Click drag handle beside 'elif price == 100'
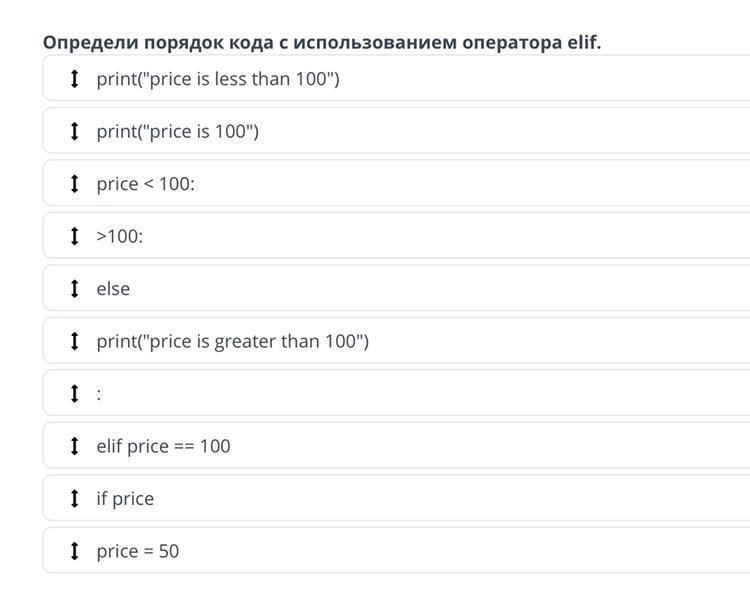Viewport: 750px width, 592px height. 74,446
